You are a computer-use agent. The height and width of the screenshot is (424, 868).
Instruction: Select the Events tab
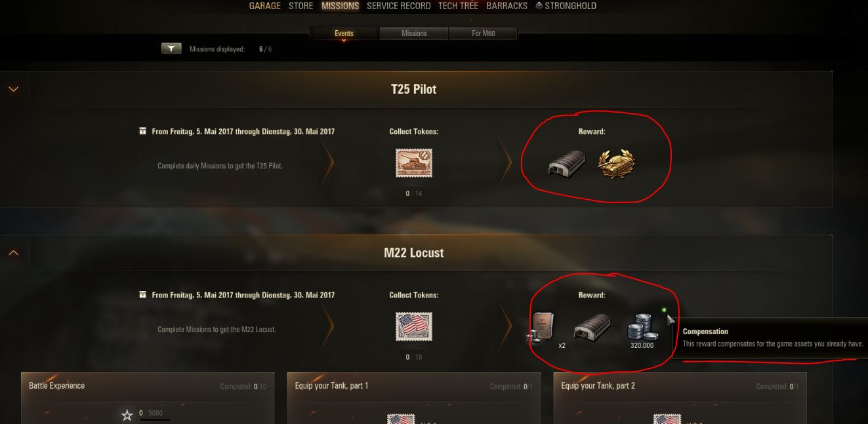click(x=344, y=33)
